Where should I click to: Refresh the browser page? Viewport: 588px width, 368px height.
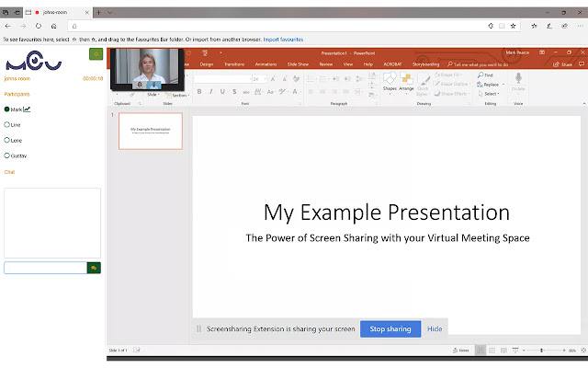tap(43, 26)
